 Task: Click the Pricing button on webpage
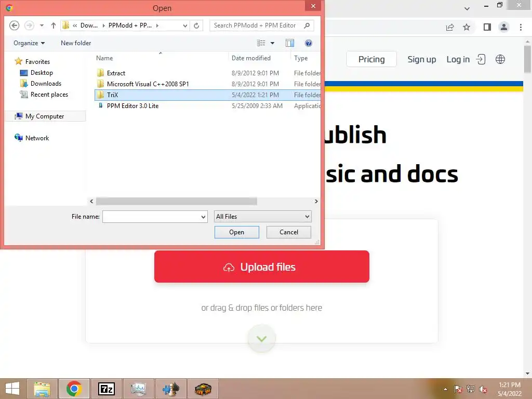coord(371,59)
